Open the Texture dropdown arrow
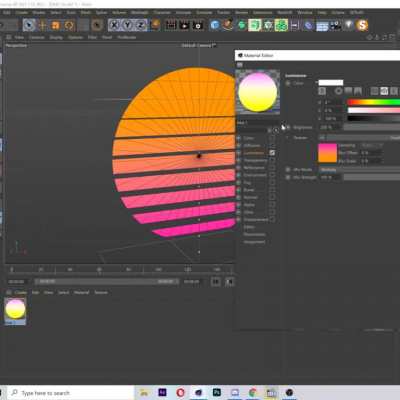 (322, 138)
